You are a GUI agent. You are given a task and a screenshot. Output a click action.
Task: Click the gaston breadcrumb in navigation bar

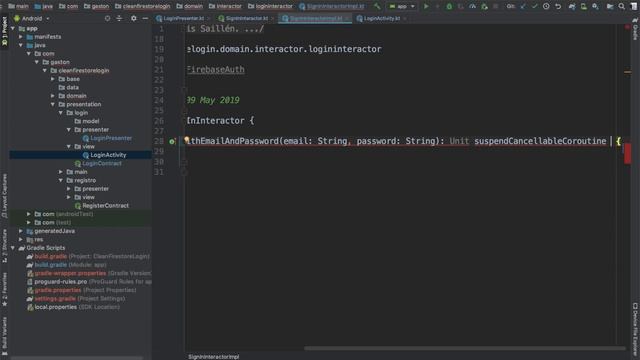tap(96, 6)
